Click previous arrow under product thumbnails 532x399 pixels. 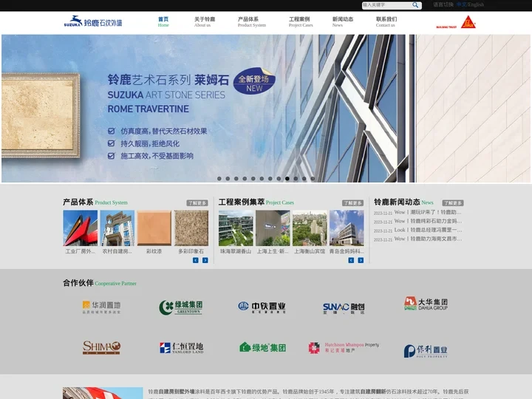[x=195, y=260]
